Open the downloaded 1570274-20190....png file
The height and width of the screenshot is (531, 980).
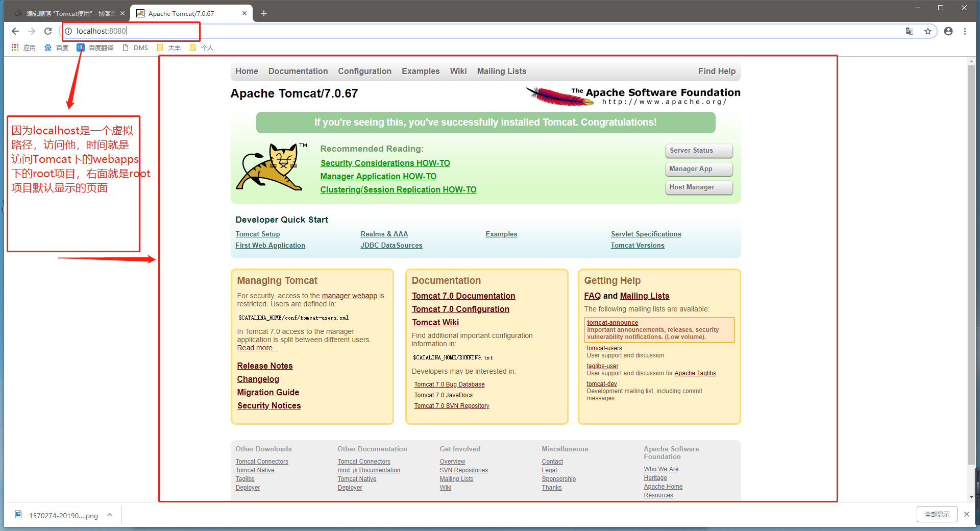tap(57, 515)
